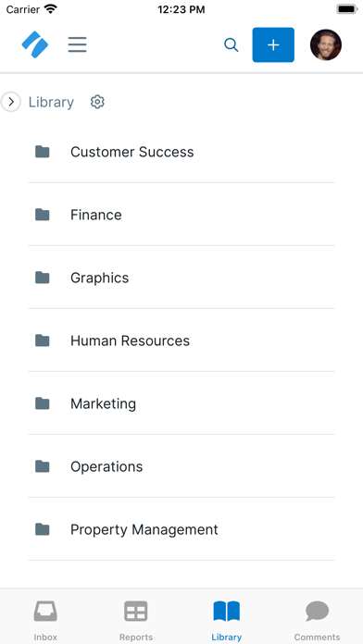Expand the sidebar with chevron arrow
The height and width of the screenshot is (644, 363).
pyautogui.click(x=11, y=102)
